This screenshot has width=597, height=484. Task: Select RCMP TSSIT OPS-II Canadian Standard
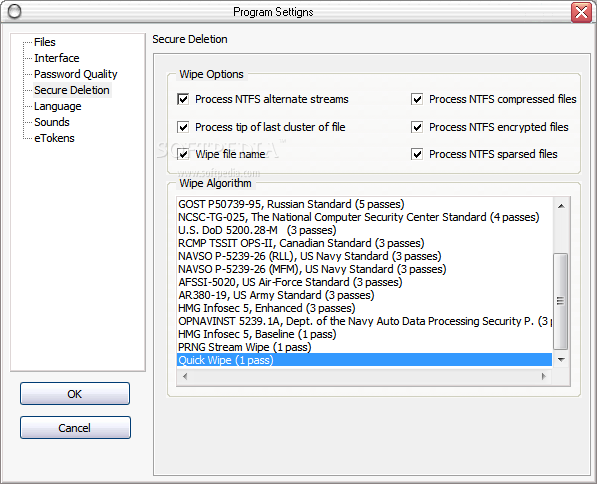click(364, 243)
